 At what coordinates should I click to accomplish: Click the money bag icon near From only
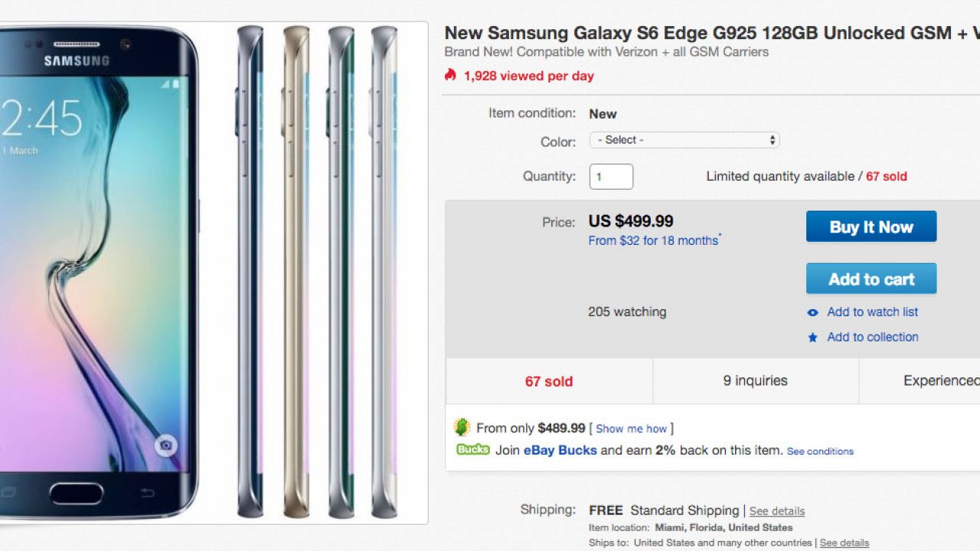pos(462,427)
